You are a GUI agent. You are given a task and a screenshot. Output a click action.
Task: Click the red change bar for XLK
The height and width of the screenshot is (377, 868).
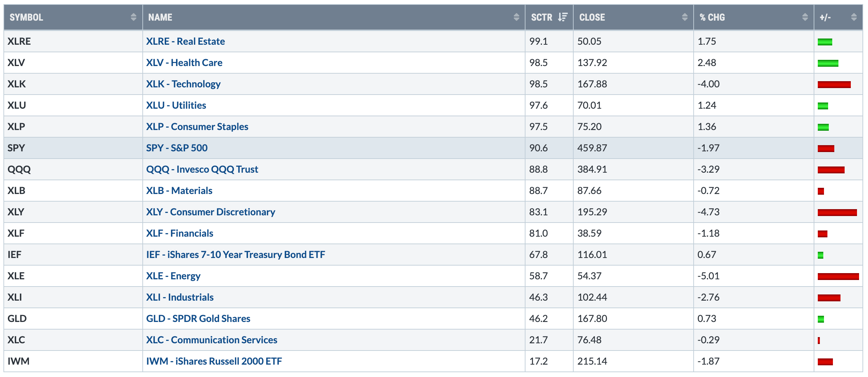[x=834, y=85]
